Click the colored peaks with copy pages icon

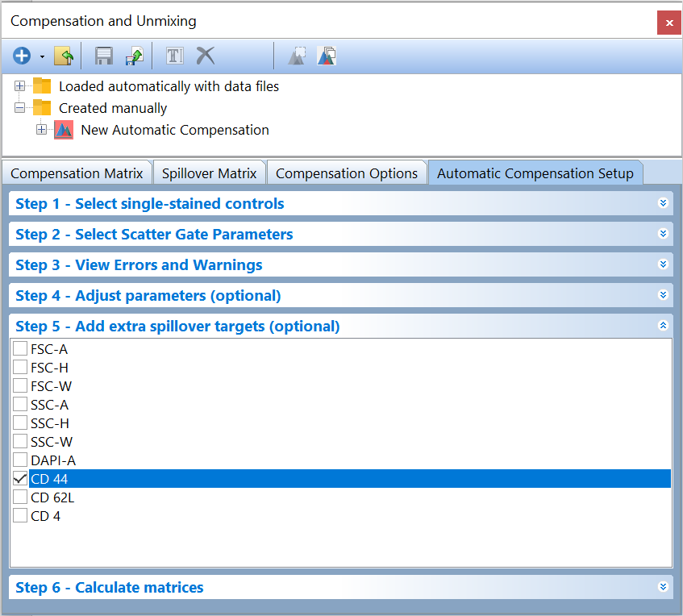tap(327, 56)
